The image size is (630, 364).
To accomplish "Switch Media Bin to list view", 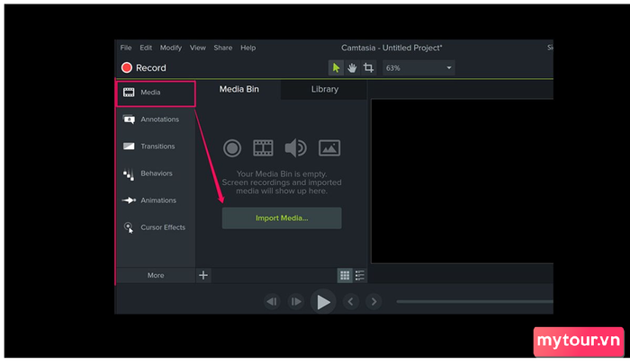I will tap(360, 275).
